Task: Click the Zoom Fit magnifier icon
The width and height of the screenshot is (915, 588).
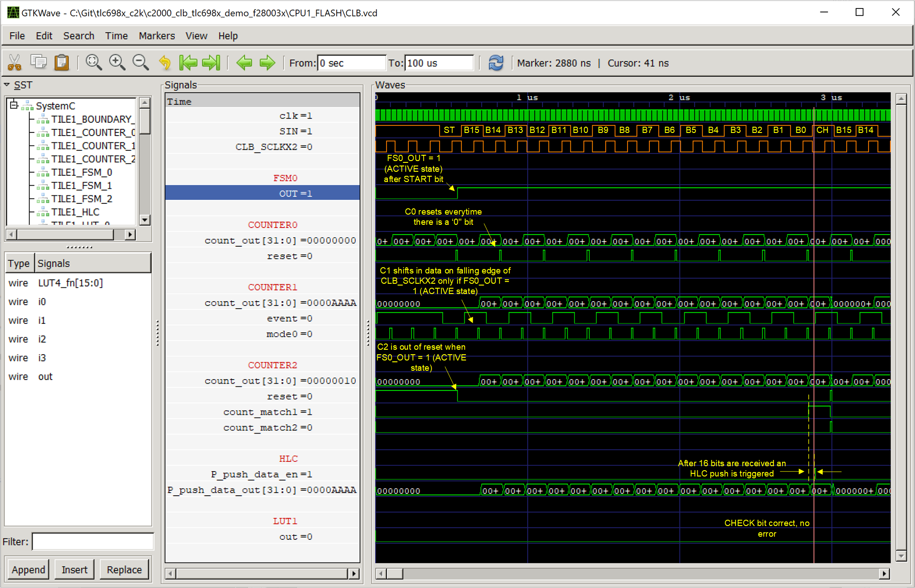Action: [x=93, y=62]
